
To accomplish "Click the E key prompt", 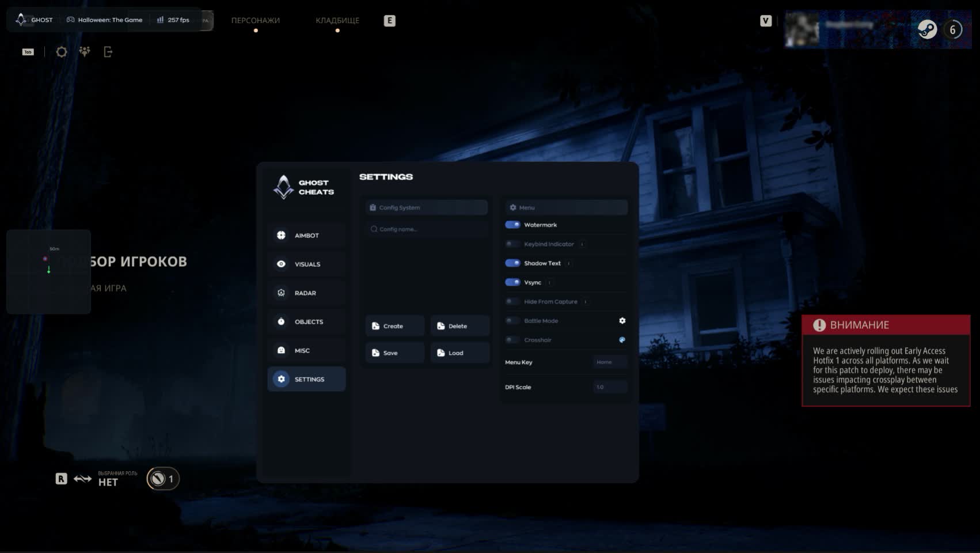I will [389, 21].
